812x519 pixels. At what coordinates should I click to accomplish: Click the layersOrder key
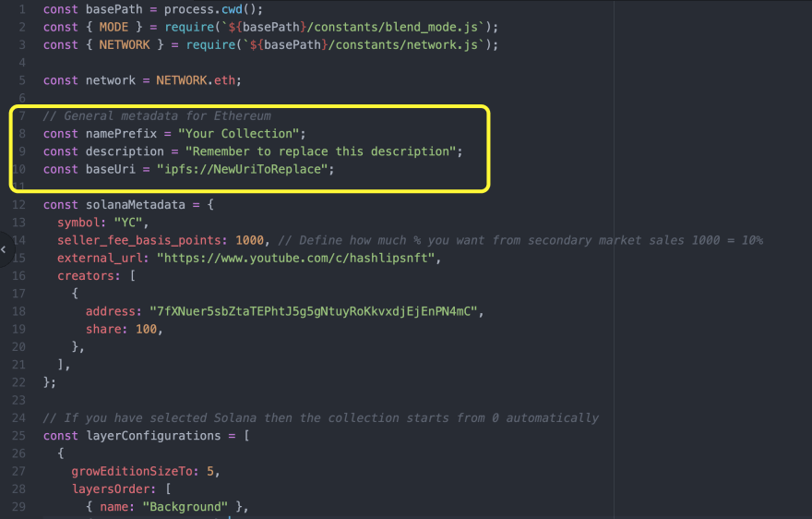coord(113,489)
